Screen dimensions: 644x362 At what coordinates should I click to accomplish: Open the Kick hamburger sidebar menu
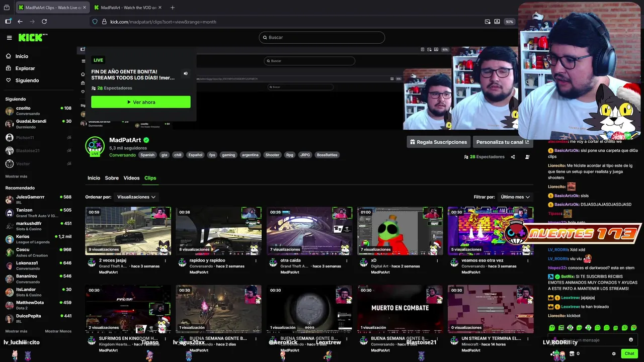tap(9, 38)
